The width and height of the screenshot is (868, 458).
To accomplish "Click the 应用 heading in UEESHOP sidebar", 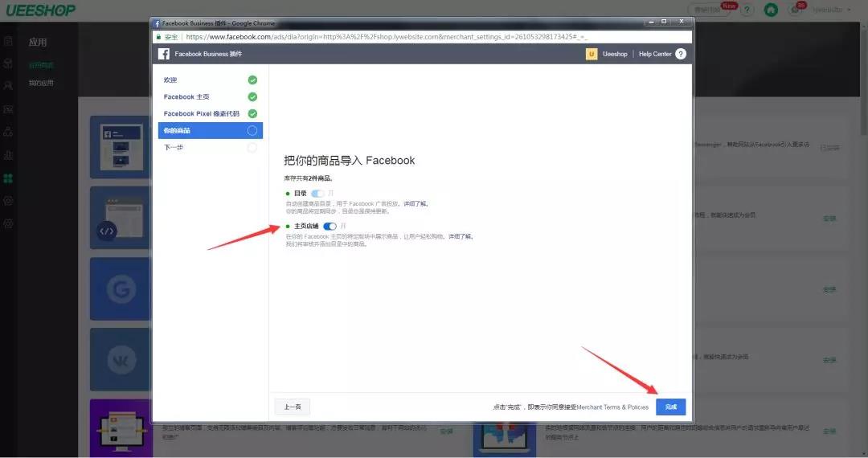I will 38,42.
